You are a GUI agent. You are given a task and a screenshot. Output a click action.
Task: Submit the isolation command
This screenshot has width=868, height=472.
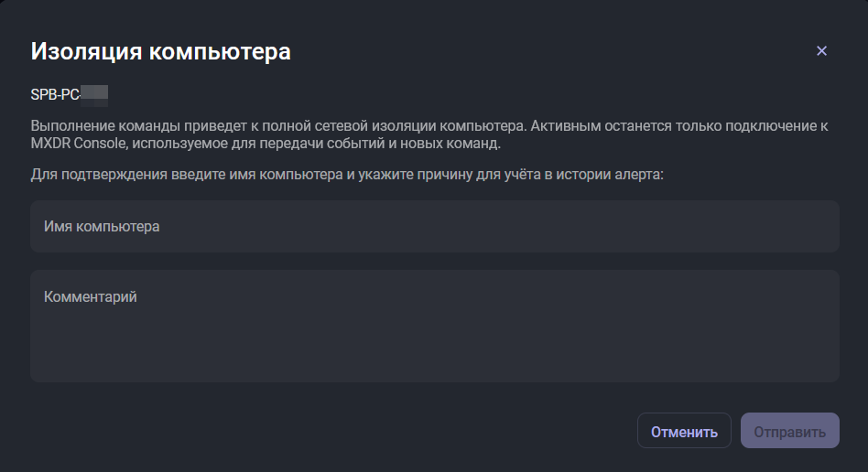pyautogui.click(x=789, y=431)
